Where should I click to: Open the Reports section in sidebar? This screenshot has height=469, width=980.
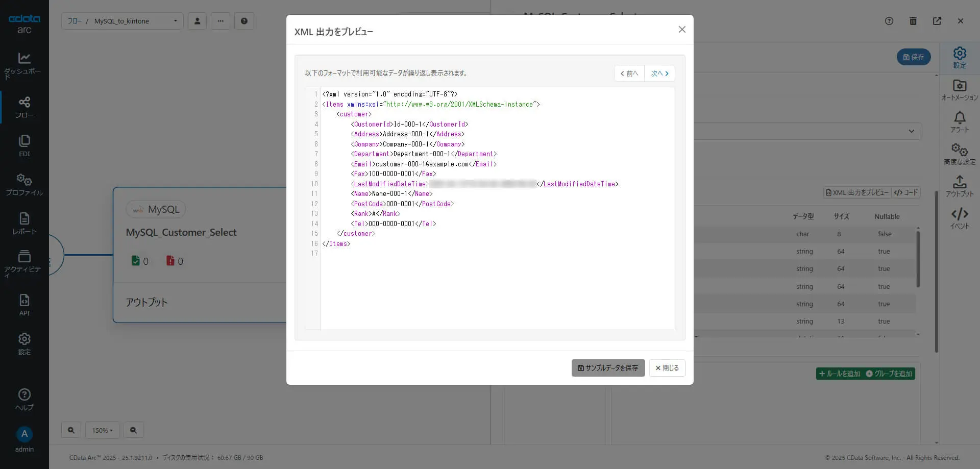24,224
